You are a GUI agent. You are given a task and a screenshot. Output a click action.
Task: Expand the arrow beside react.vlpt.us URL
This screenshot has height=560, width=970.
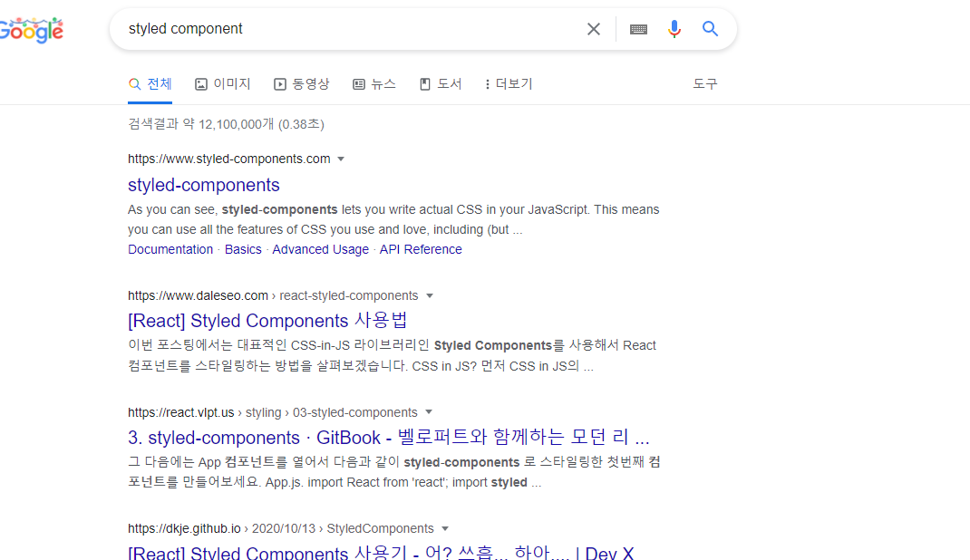[429, 412]
